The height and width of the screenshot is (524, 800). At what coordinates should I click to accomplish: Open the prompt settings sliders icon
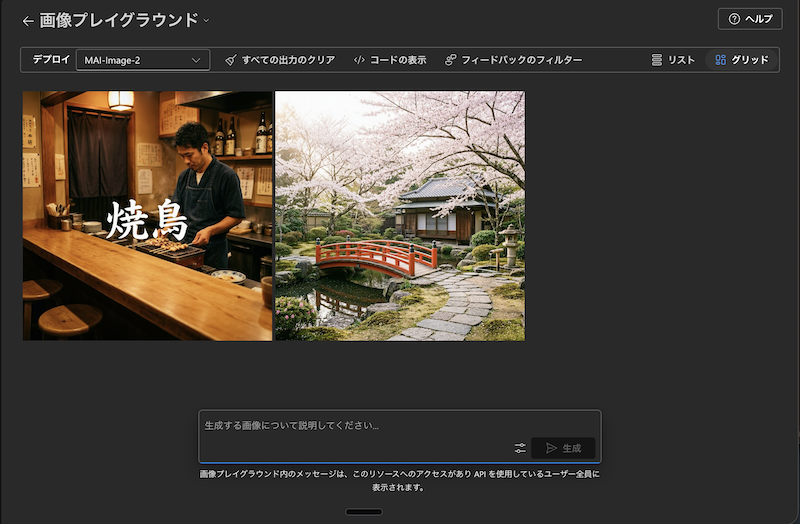[x=520, y=448]
